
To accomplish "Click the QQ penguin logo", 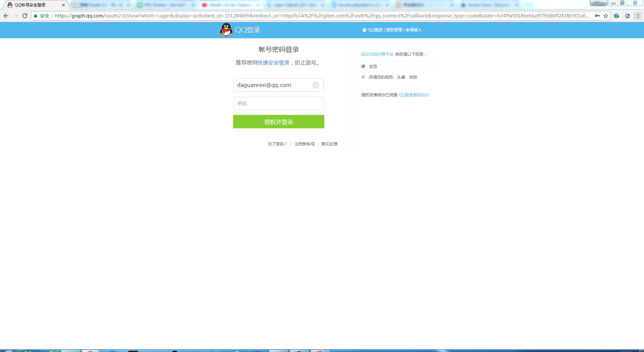I will pyautogui.click(x=226, y=30).
